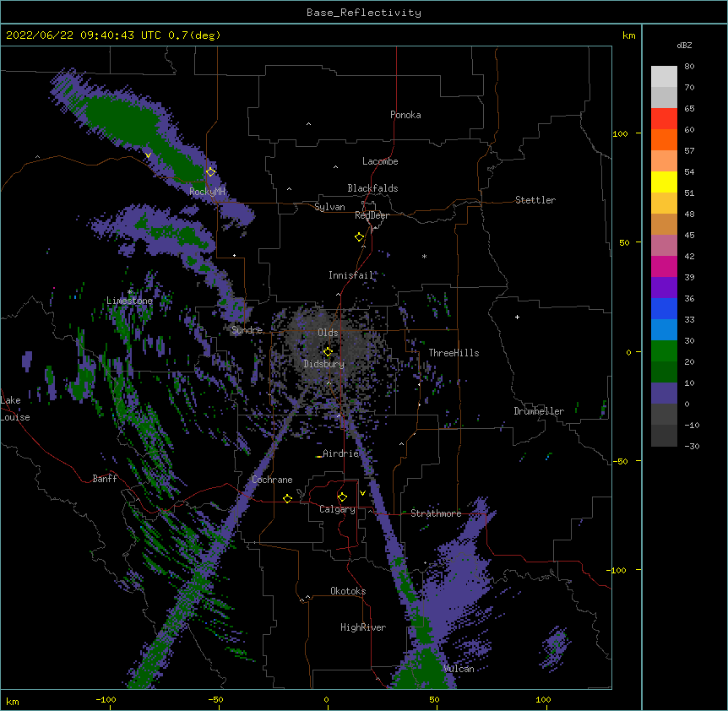
Task: Click the white caret marker west of Lacombe
Action: click(x=335, y=167)
